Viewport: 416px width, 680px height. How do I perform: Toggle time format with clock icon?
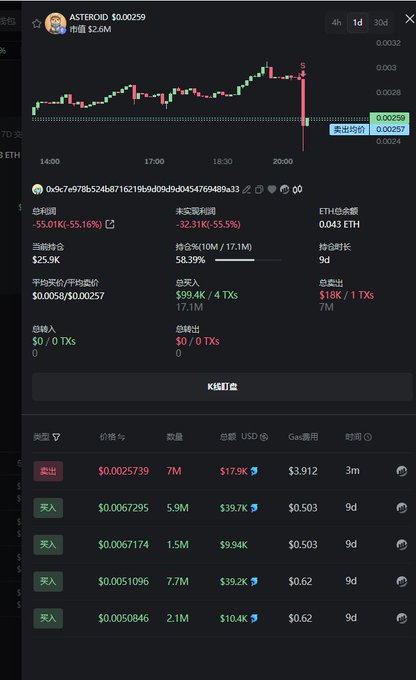(x=368, y=437)
